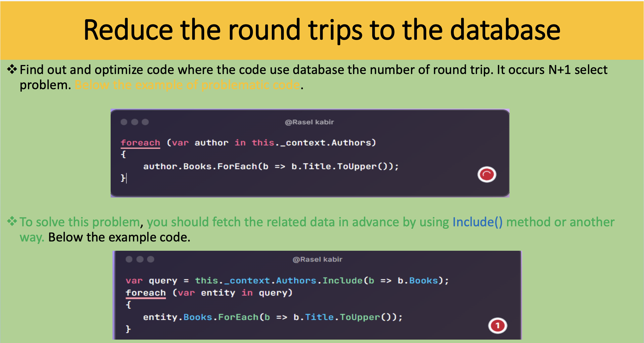
Task: Click the leftmost window dot of the top code block
Action: (124, 122)
